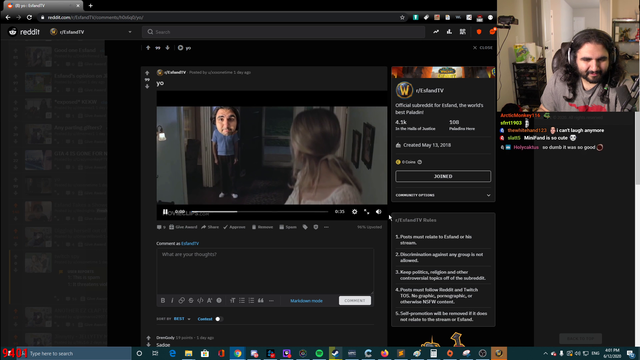The height and width of the screenshot is (360, 640).
Task: Open the Sort By BEST dropdown
Action: [x=182, y=319]
